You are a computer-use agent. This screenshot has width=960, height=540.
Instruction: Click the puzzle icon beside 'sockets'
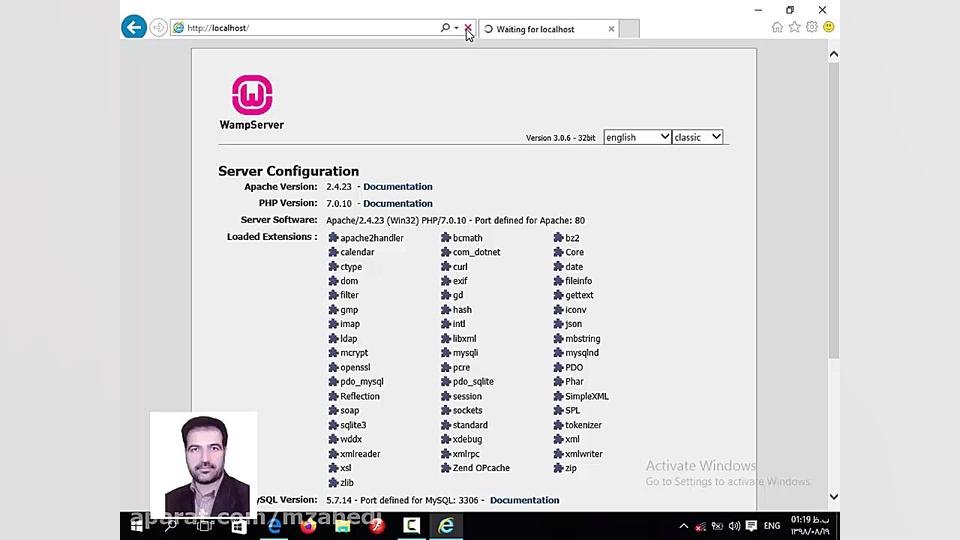coord(446,410)
